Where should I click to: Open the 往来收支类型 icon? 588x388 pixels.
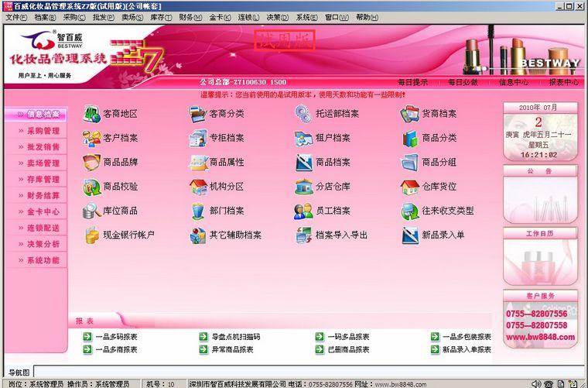(409, 211)
